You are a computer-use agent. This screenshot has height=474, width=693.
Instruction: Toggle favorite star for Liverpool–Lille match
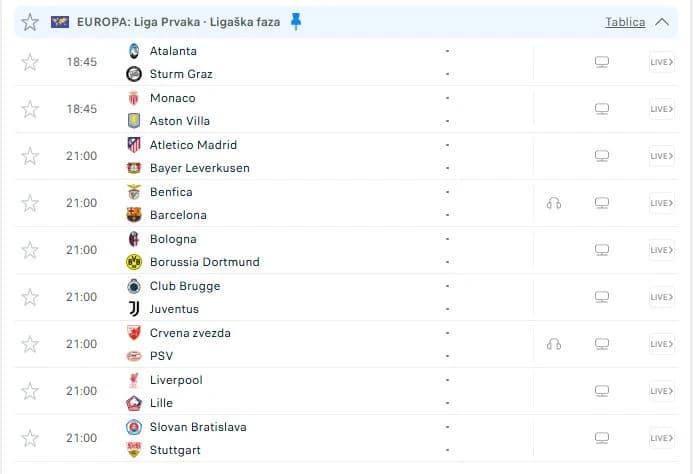30,391
